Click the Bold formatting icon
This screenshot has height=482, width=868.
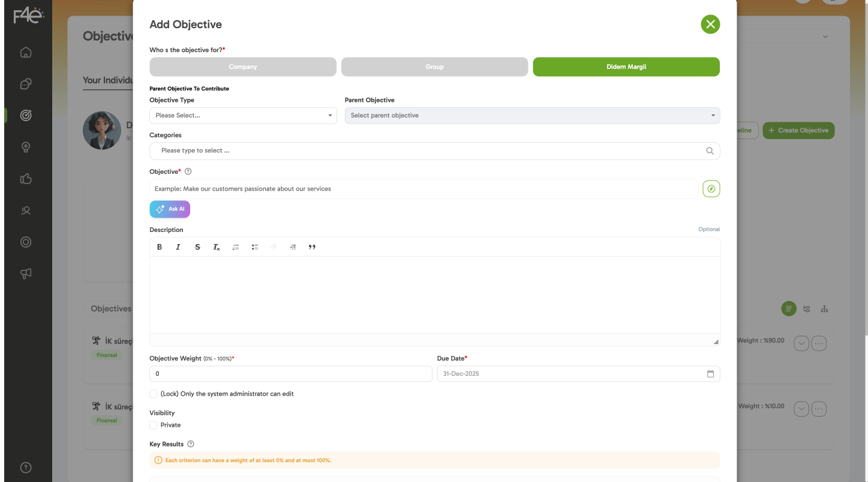pos(160,247)
